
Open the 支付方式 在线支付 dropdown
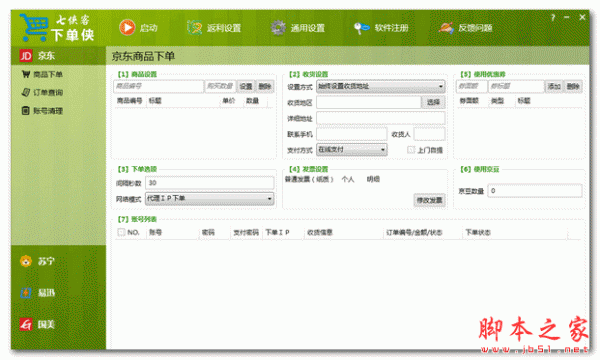point(351,150)
